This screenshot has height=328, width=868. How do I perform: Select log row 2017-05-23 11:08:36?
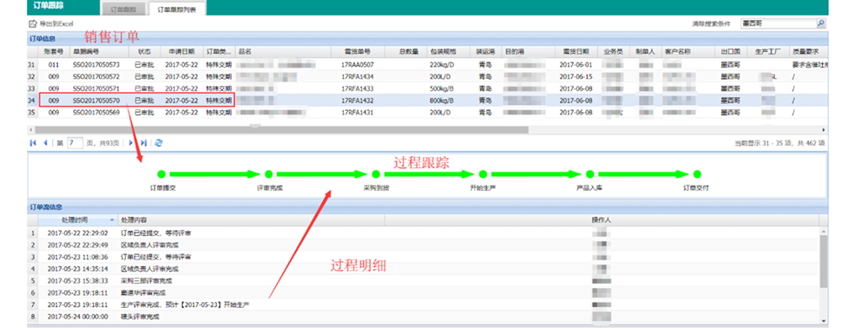coord(424,257)
